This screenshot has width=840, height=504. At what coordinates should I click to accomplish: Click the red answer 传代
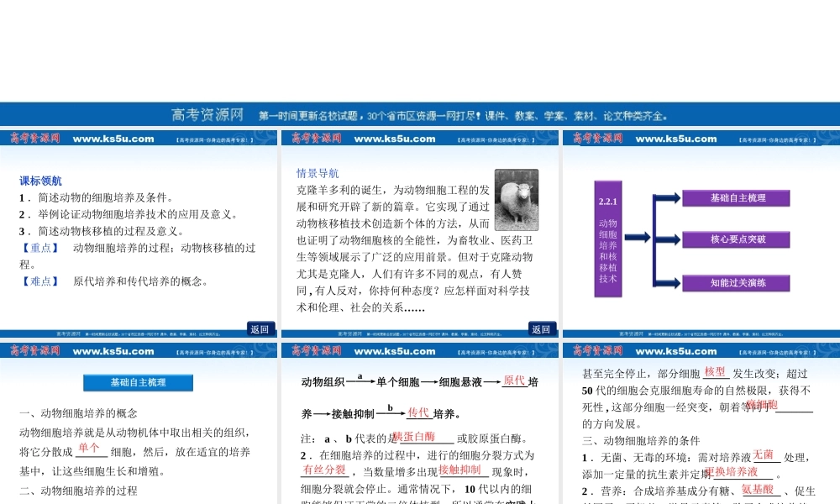[417, 412]
